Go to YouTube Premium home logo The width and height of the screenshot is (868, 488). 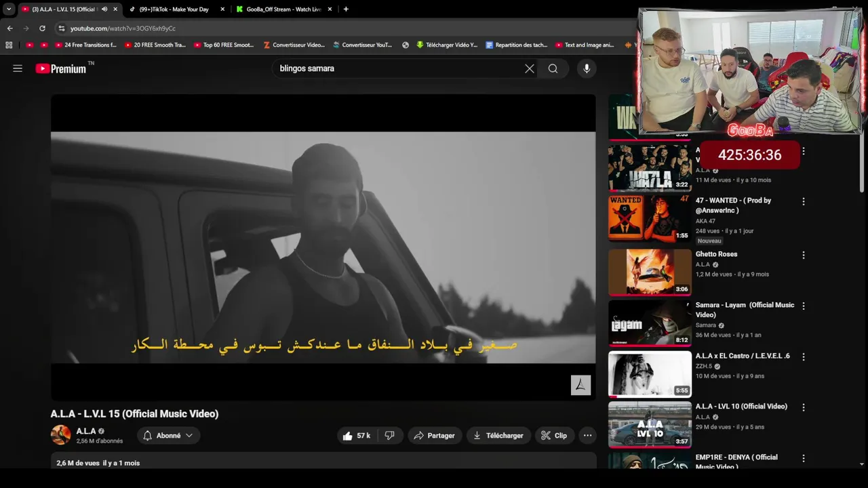coord(61,68)
